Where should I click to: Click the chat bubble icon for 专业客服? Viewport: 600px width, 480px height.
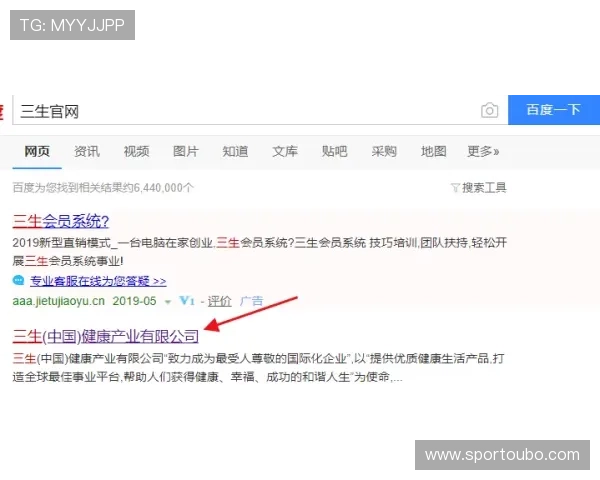pyautogui.click(x=18, y=281)
